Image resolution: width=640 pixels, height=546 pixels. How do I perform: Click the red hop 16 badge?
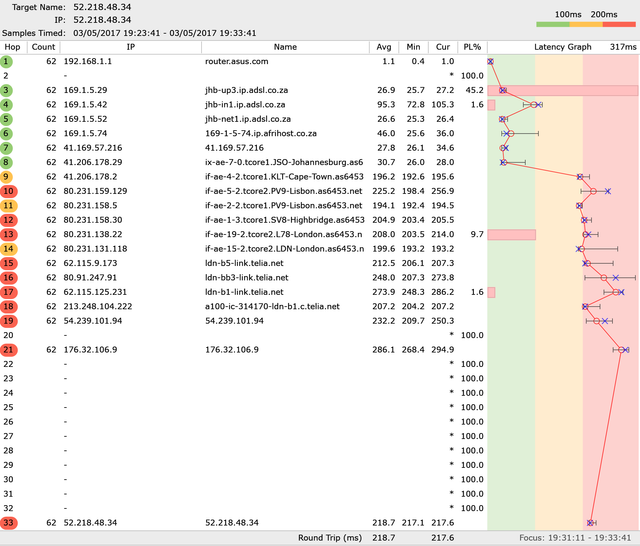pyautogui.click(x=8, y=278)
